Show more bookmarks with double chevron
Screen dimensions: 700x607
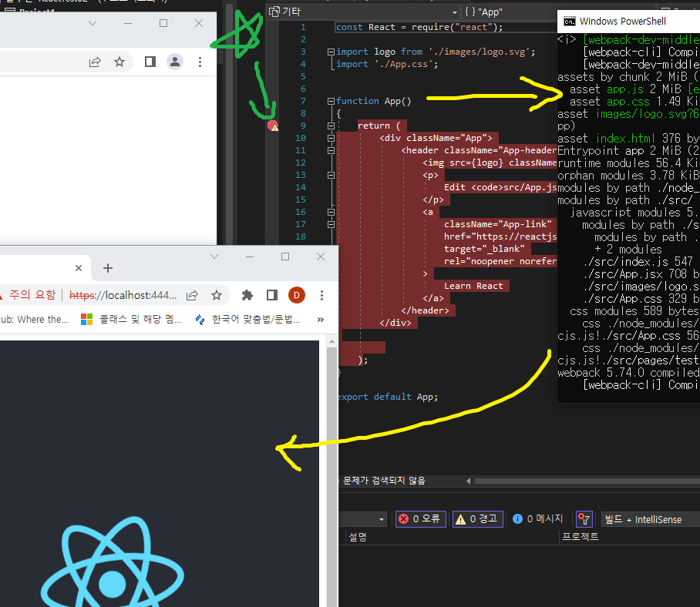321,320
